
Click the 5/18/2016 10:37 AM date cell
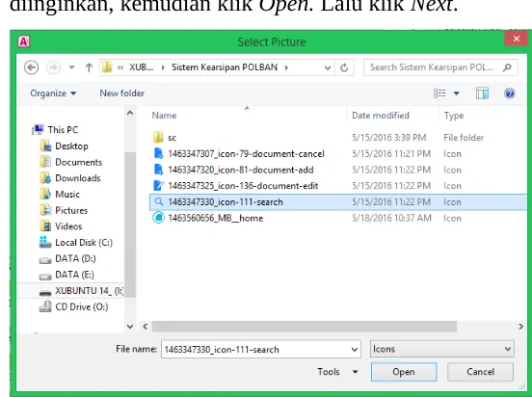coord(391,218)
